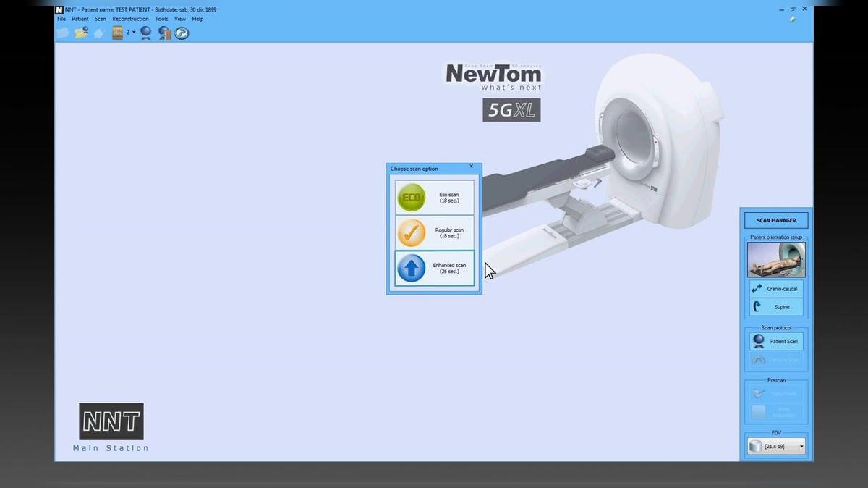The width and height of the screenshot is (868, 488).
Task: Toggle the Supine position button
Action: [x=776, y=307]
